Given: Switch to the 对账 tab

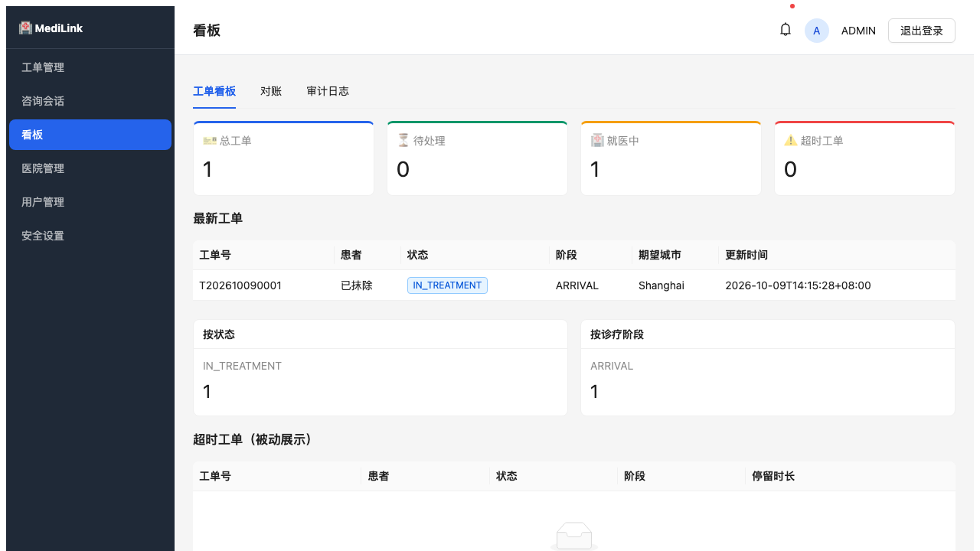Looking at the screenshot, I should [x=271, y=91].
